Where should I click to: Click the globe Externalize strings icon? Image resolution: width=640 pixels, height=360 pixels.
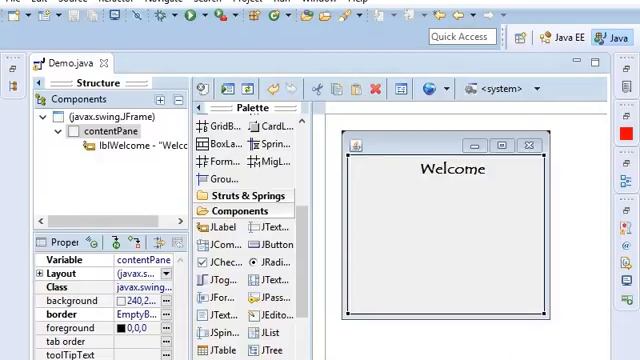point(429,89)
